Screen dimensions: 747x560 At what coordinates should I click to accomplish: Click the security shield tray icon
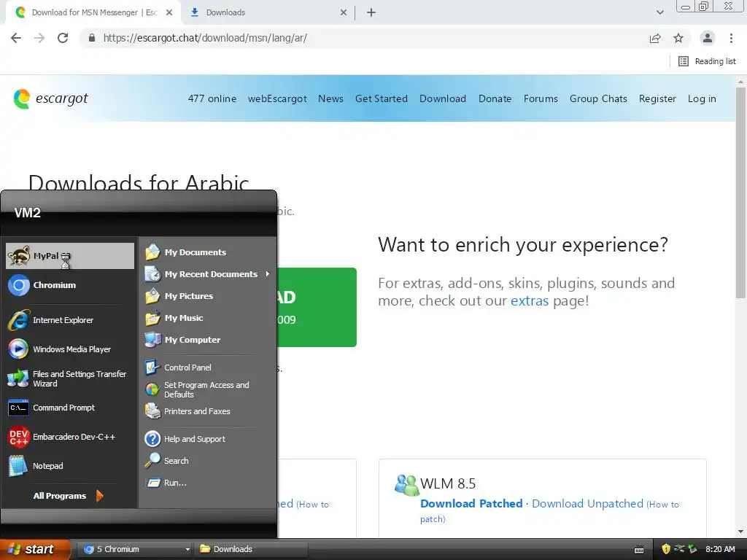[666, 549]
